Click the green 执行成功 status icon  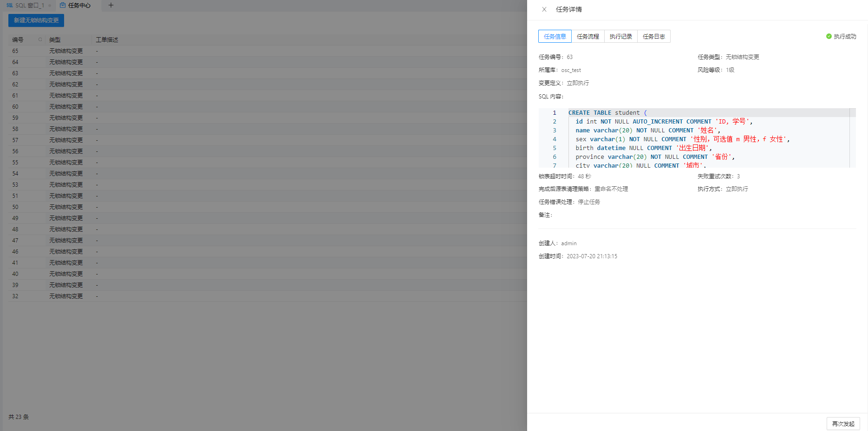(x=829, y=36)
